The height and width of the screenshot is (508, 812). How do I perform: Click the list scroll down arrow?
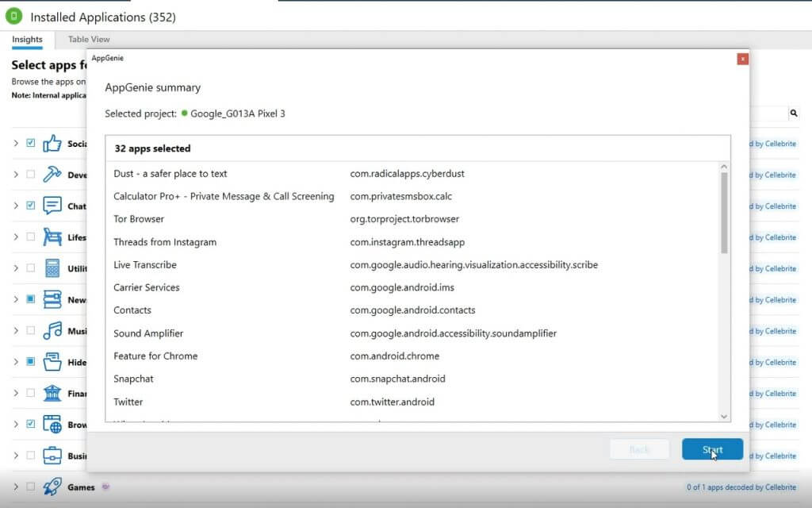(x=724, y=417)
